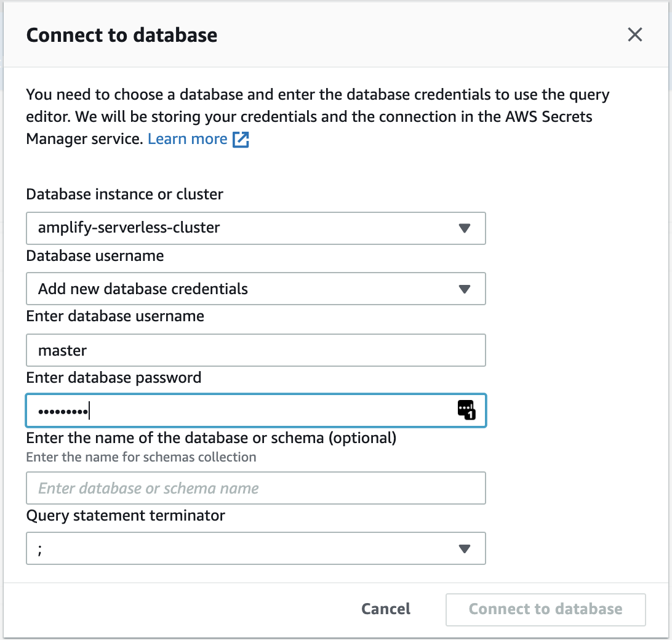Click the Connect to database button
Image resolution: width=672 pixels, height=640 pixels.
pos(546,610)
